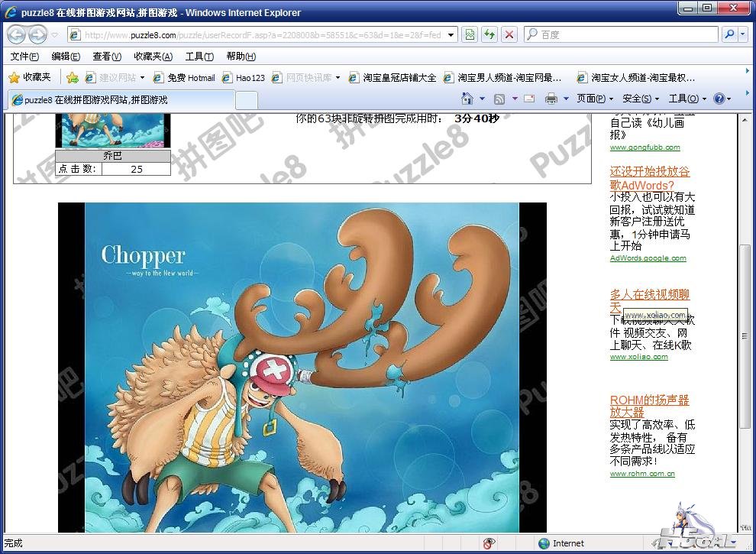Open the 工具(T) menu in menu bar

coord(199,57)
